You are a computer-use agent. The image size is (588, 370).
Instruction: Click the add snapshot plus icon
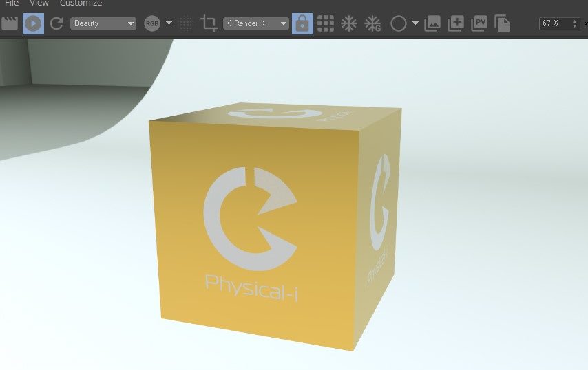coord(456,23)
